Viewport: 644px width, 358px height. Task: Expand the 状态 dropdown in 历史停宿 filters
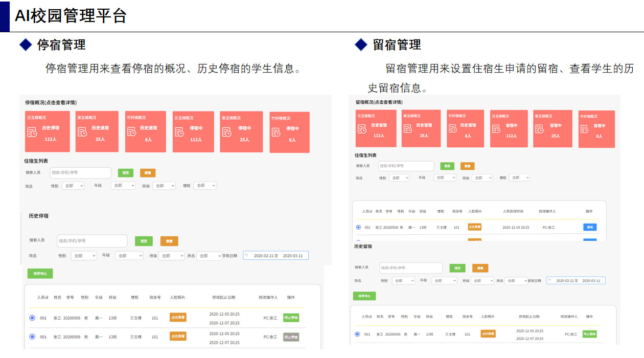pos(210,256)
